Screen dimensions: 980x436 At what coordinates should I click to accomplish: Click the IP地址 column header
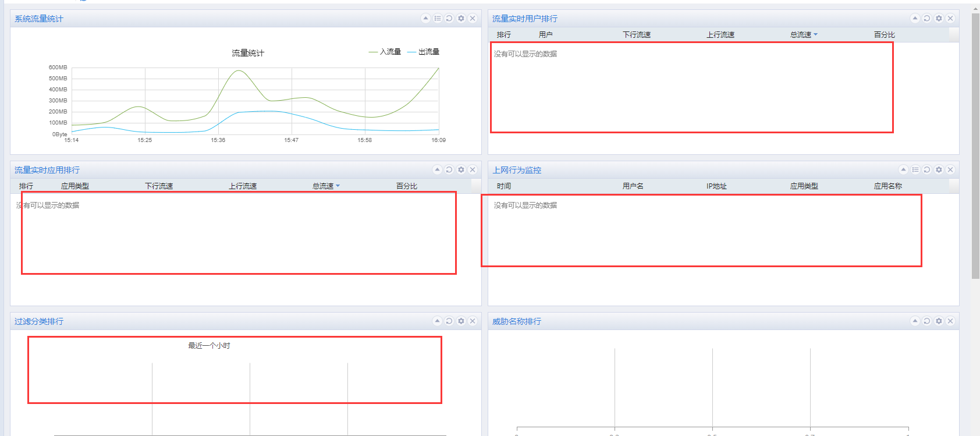(716, 186)
